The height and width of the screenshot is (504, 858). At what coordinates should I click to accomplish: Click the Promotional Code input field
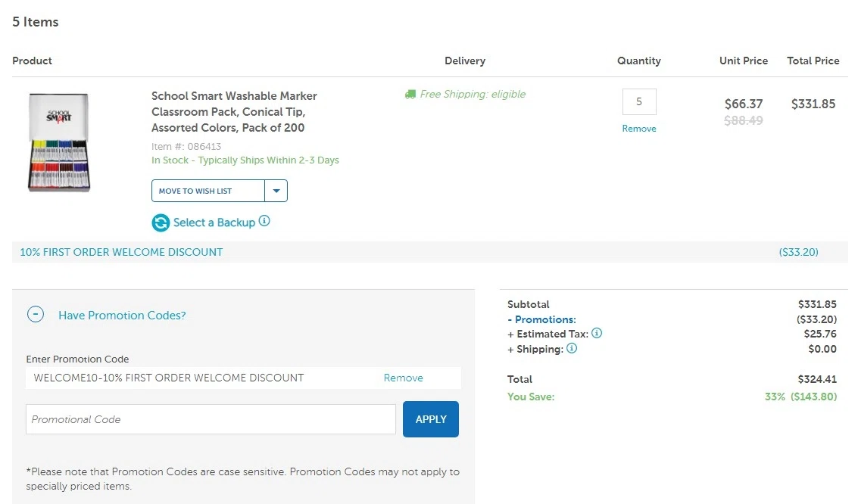click(x=211, y=419)
